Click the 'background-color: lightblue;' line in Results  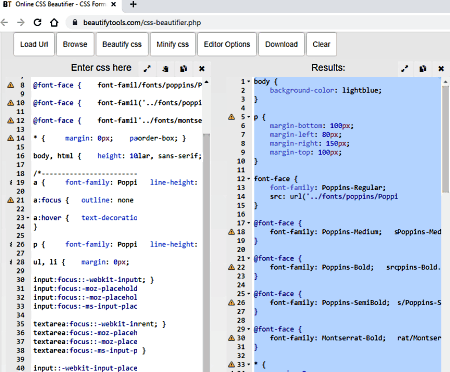[x=326, y=90]
